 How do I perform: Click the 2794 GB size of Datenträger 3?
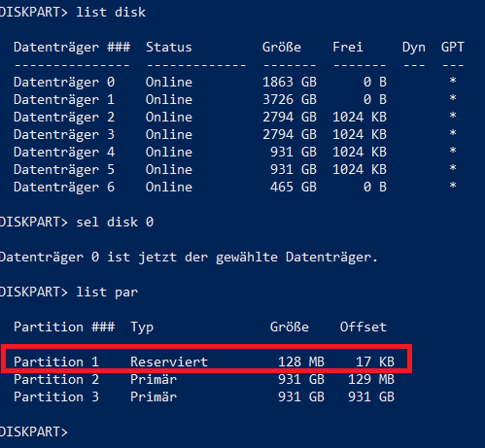coord(290,134)
